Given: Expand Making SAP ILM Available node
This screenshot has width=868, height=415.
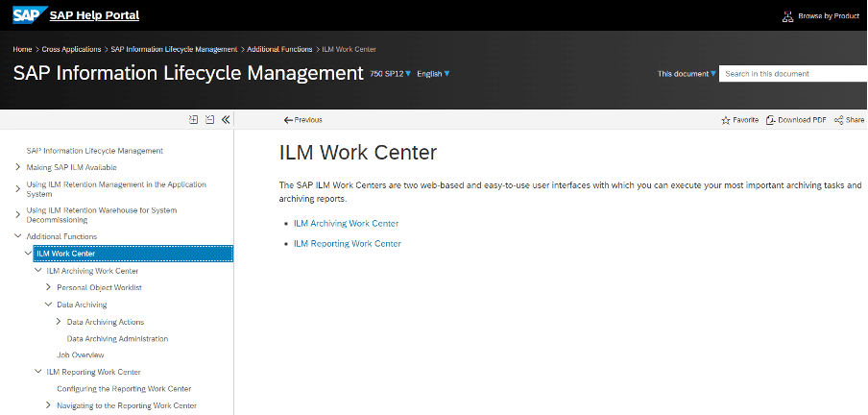Looking at the screenshot, I should 18,167.
